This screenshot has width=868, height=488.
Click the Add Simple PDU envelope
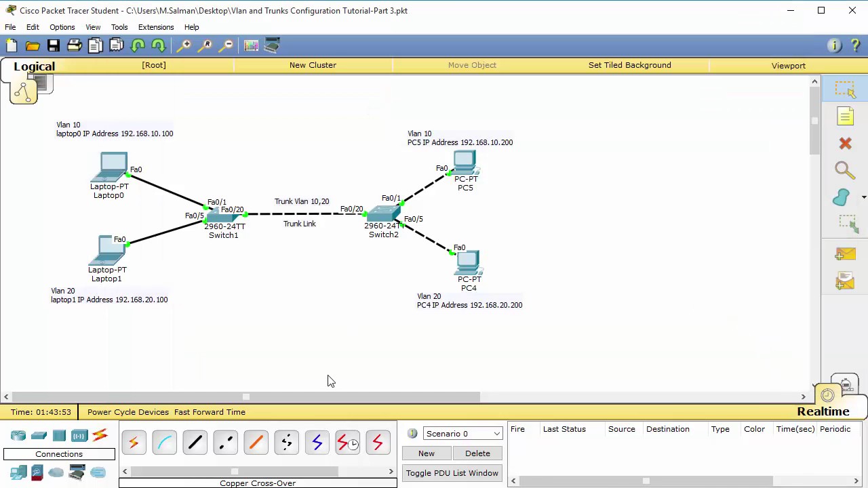tap(845, 254)
